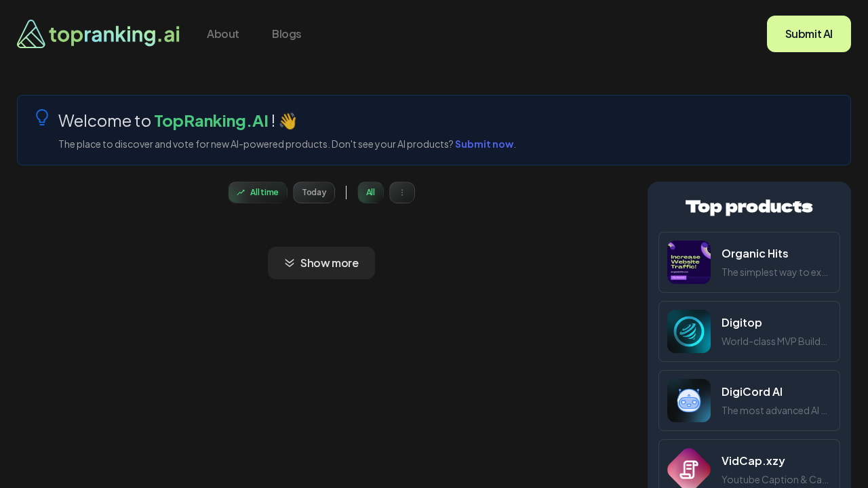
Task: Select the All time ranking filter
Action: click(258, 192)
